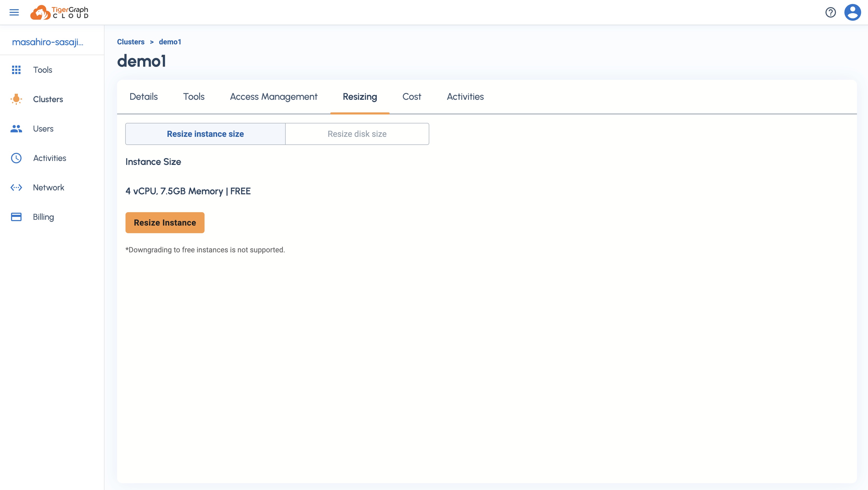Open the hamburger menu icon
This screenshot has height=490, width=868.
(14, 12)
